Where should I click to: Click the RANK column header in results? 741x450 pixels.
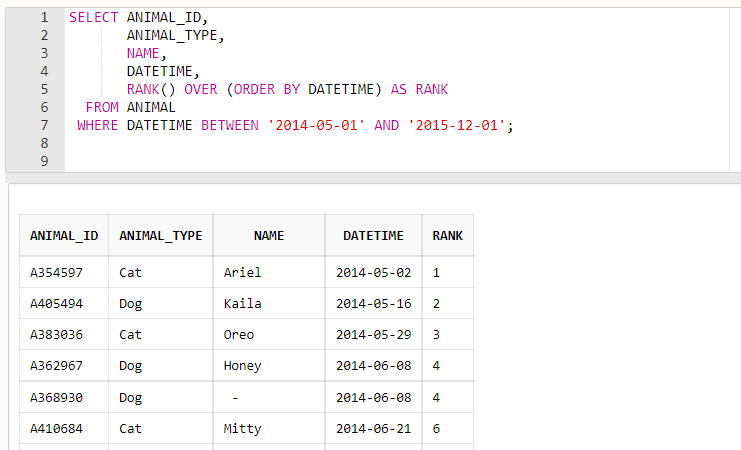[x=448, y=235]
